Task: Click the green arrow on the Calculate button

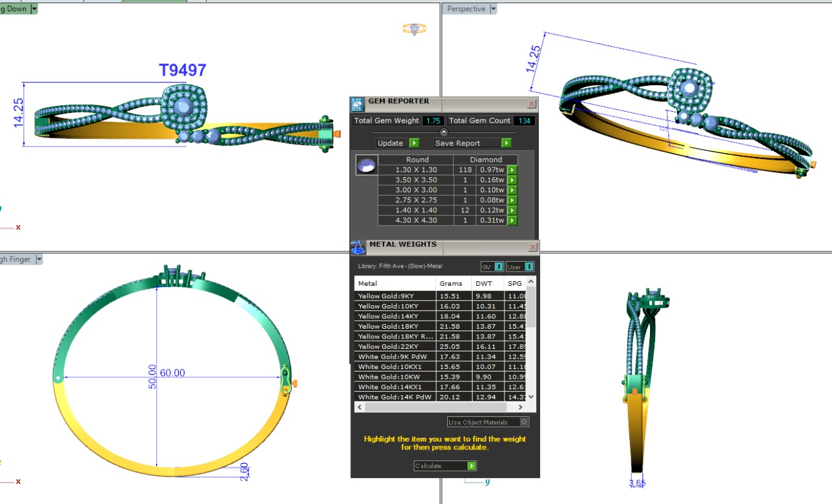Action: pyautogui.click(x=472, y=466)
